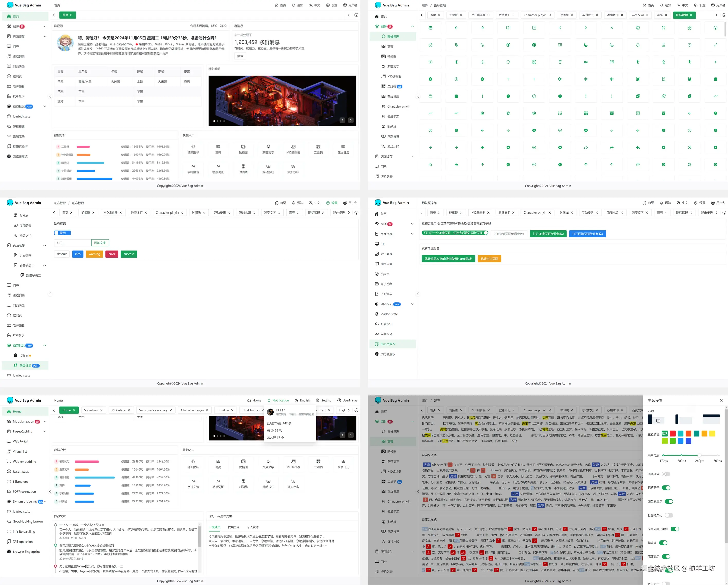Viewport: 728px width, 585px height.
Task: Open the ESignature sidebar item icon
Action: 9,482
